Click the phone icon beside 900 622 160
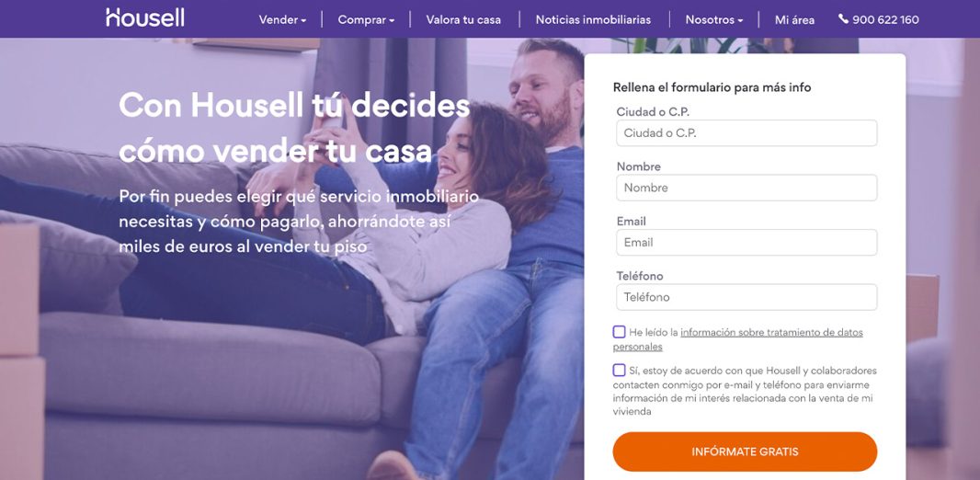Image resolution: width=980 pixels, height=480 pixels. coord(843,18)
